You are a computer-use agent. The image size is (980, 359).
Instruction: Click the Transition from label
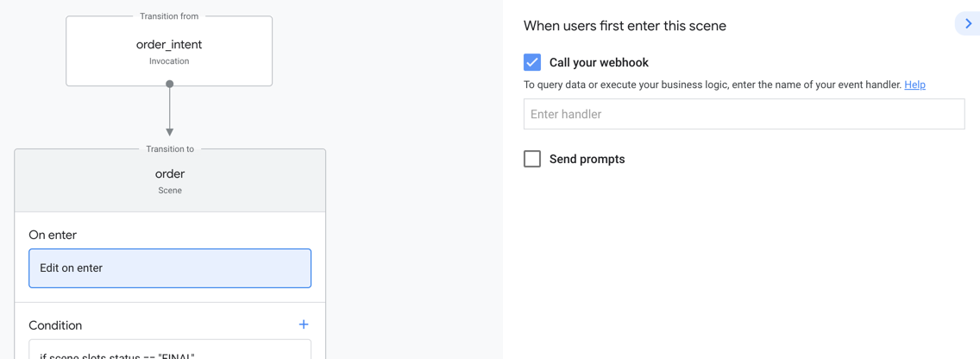(169, 16)
